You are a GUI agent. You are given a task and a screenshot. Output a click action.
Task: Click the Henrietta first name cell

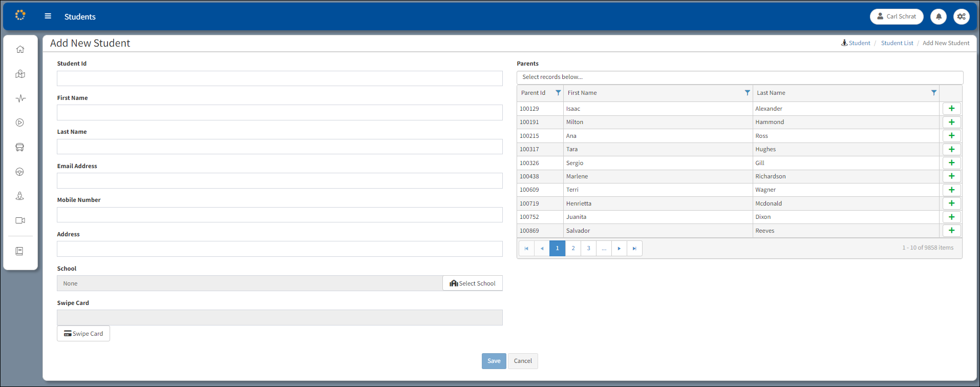click(657, 203)
